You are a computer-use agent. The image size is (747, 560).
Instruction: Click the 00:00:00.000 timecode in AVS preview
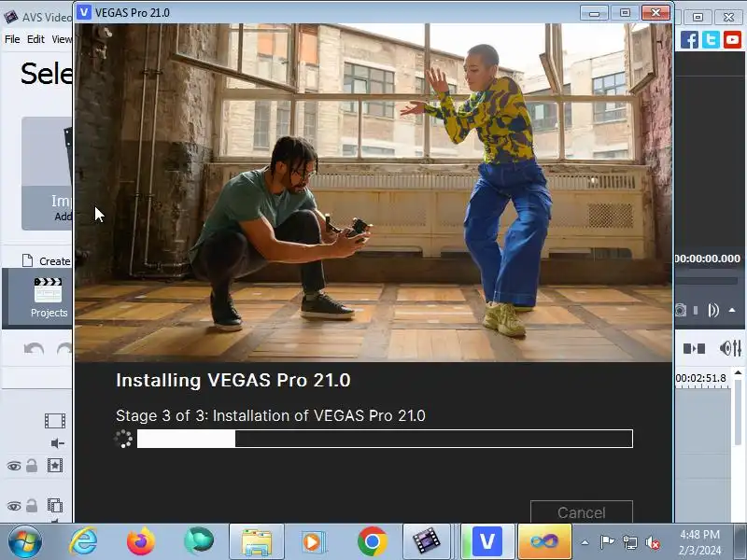708,259
